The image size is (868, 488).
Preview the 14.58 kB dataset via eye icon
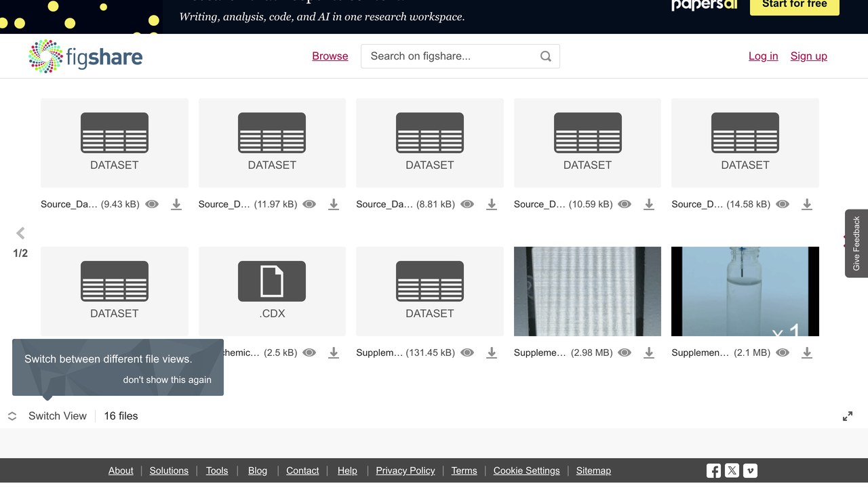click(x=783, y=204)
